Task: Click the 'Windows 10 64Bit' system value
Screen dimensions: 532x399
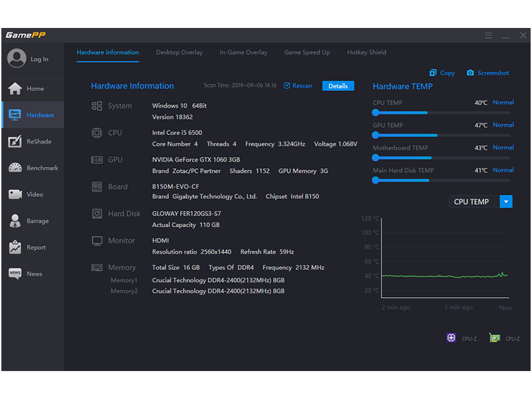Action: coord(179,106)
